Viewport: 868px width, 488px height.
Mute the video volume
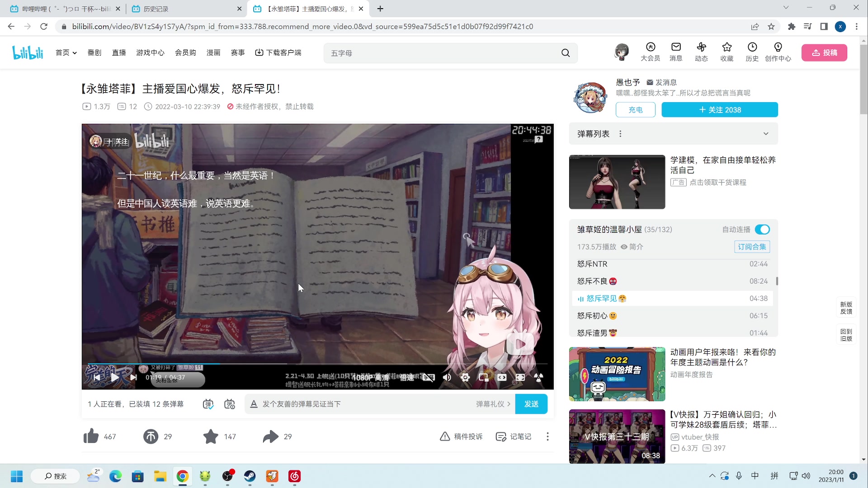click(x=447, y=377)
